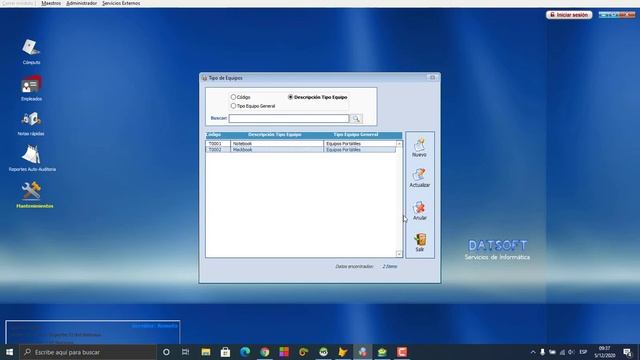Click the Código column header
The image size is (640, 360).
pyautogui.click(x=213, y=135)
